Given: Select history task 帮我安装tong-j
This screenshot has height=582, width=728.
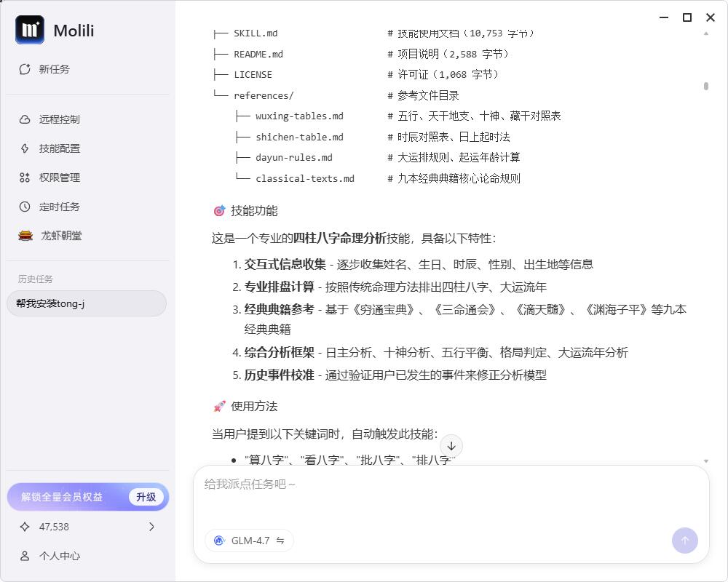Looking at the screenshot, I should [x=86, y=303].
